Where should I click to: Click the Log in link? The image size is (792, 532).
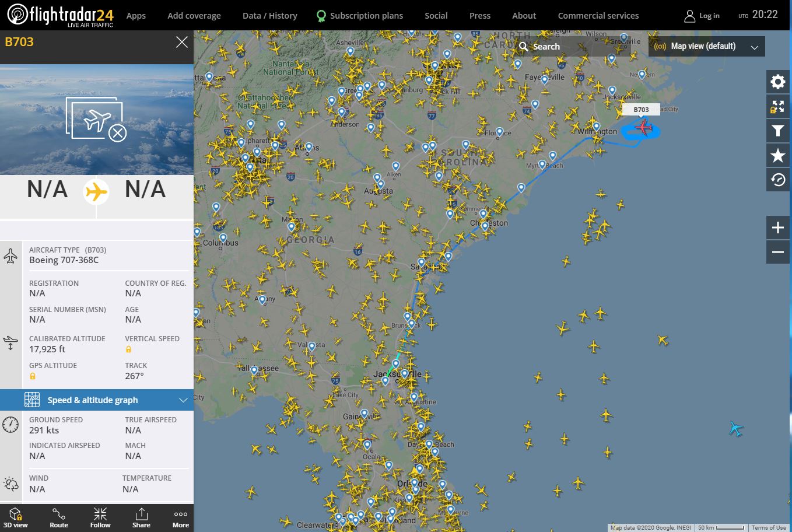[x=709, y=16]
